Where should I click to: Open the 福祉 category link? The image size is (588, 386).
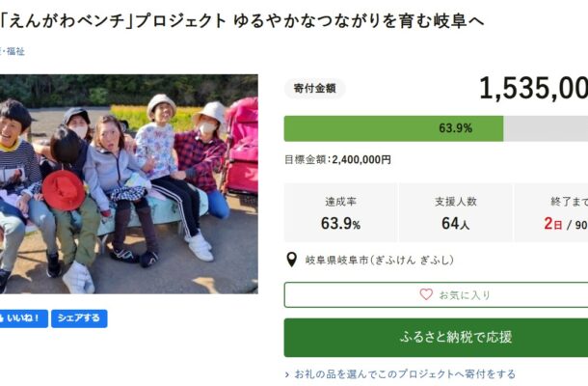tap(15, 51)
